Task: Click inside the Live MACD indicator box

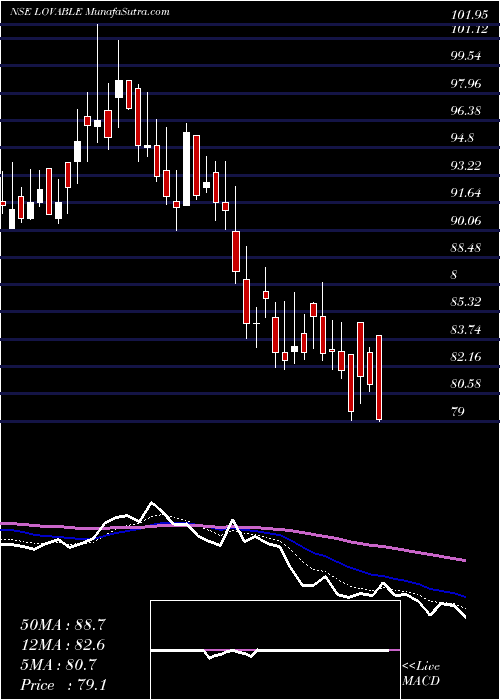Action: pyautogui.click(x=275, y=650)
